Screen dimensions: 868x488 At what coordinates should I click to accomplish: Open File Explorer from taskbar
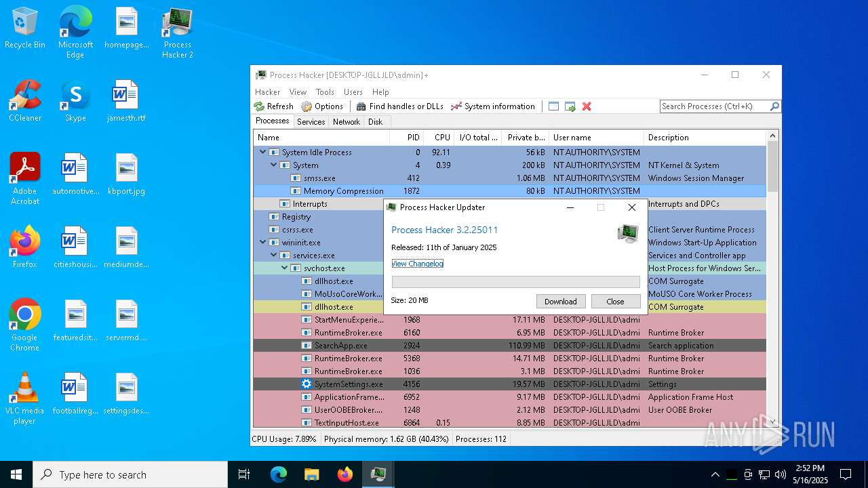click(x=311, y=474)
